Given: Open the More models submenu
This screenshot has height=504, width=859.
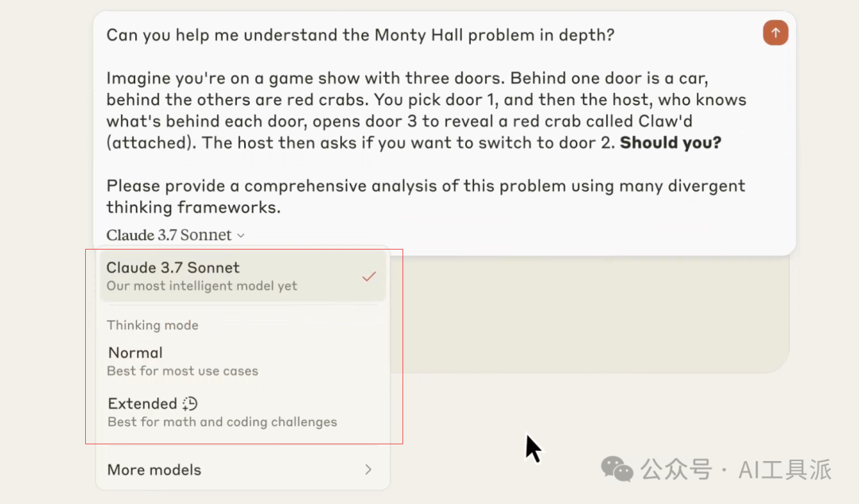Looking at the screenshot, I should (154, 470).
